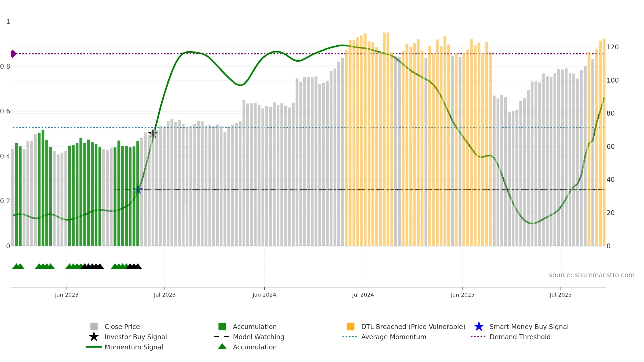The width and height of the screenshot is (644, 362).
Task: Click the last black triangle marker
Action: [x=138, y=266]
